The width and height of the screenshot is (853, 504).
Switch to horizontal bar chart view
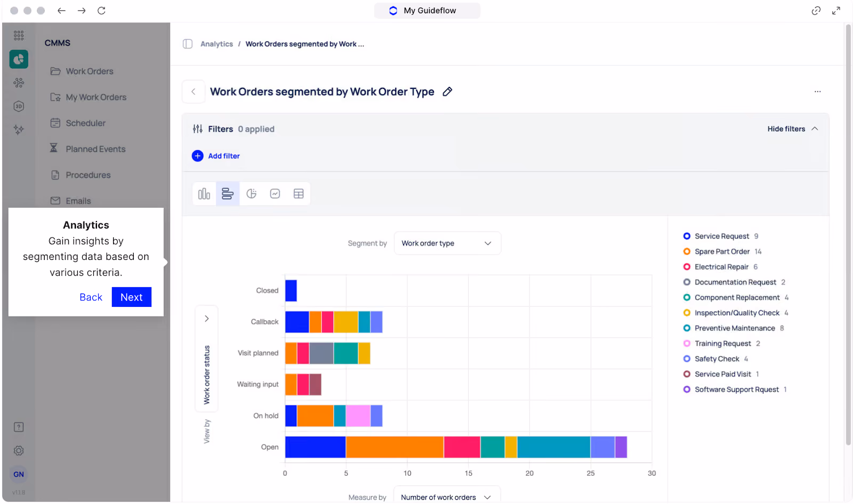click(x=228, y=194)
